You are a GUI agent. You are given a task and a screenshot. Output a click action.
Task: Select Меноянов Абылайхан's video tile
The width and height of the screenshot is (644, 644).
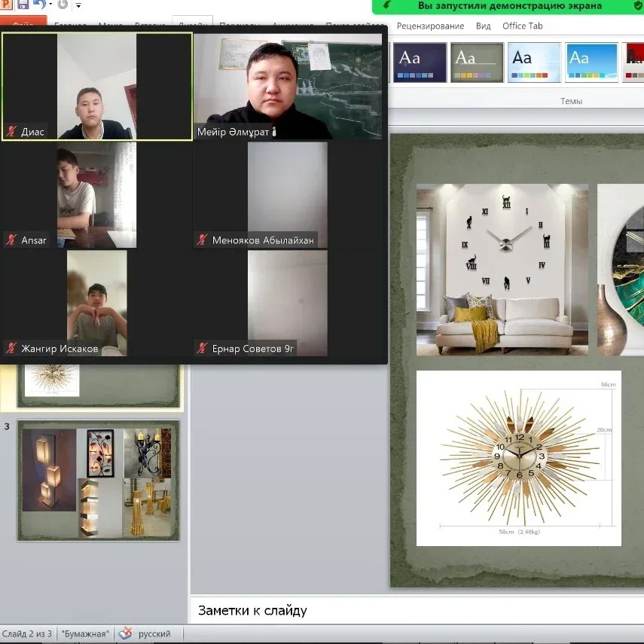click(288, 195)
